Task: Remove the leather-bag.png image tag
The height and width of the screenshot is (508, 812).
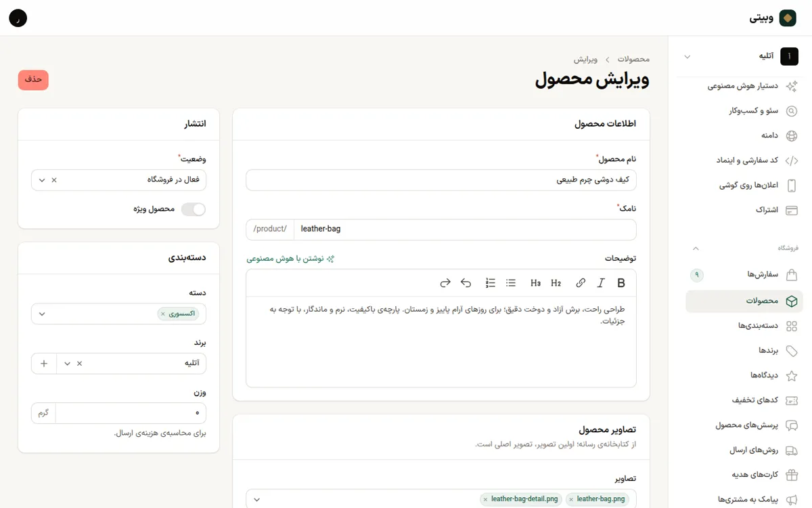Action: tap(571, 499)
